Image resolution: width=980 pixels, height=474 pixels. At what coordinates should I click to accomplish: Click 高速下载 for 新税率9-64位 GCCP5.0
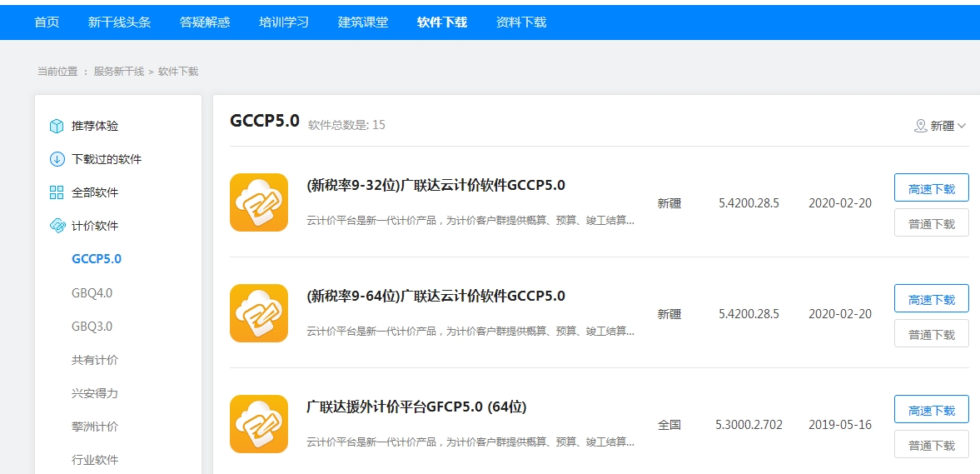[x=931, y=299]
